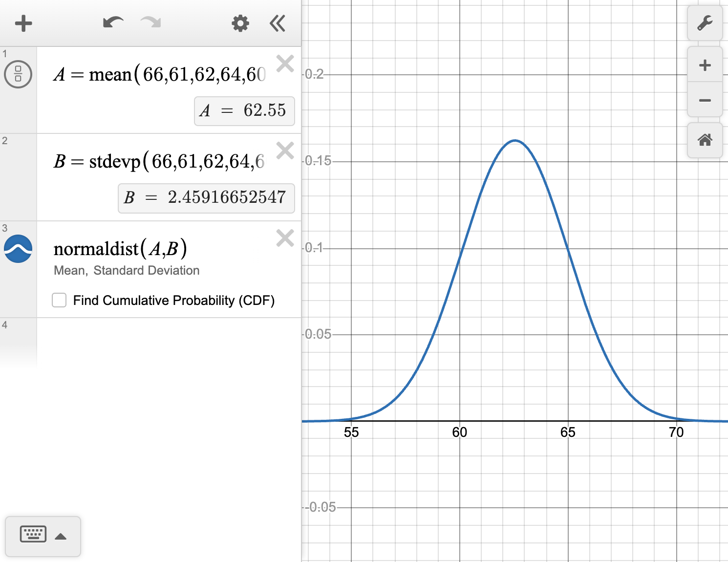
Task: Click the blue normaldist curve icon
Action: point(18,248)
